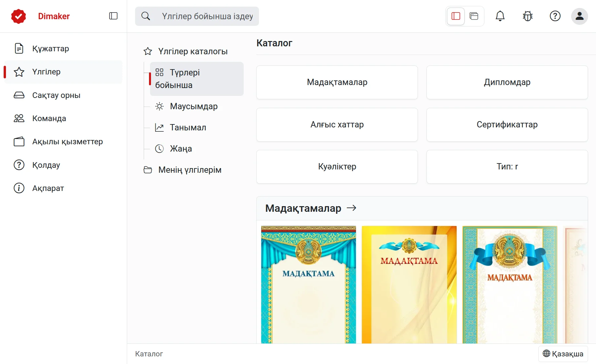596x364 pixels.
Task: Change language via Қазақша selector
Action: [563, 354]
